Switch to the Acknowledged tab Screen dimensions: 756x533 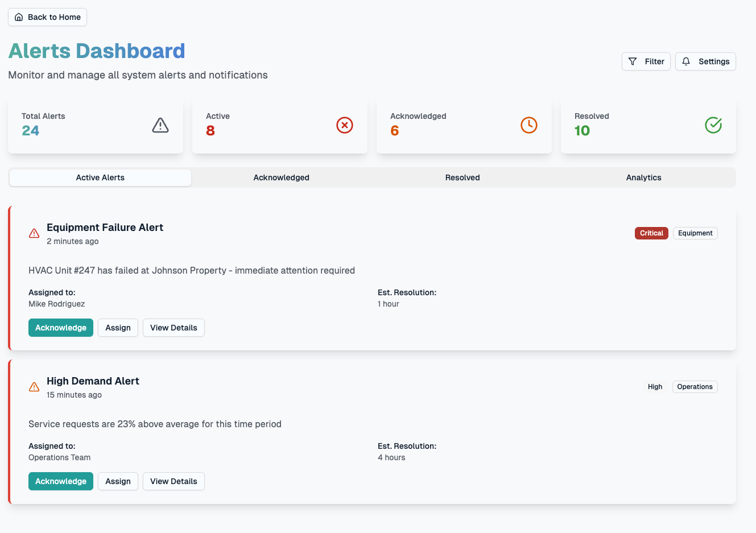tap(281, 177)
